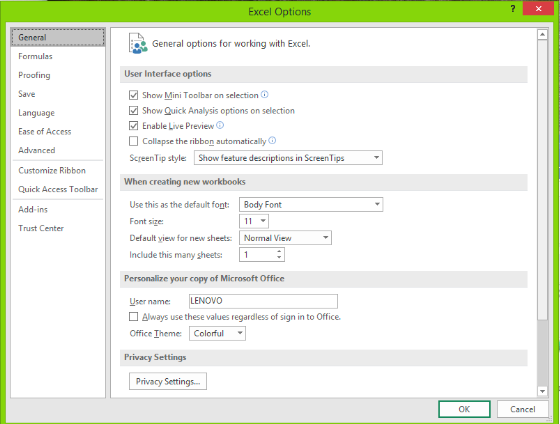Enable Collapse the ribbon automatically checkbox
Viewport: 560px width, 424px height.
click(x=134, y=141)
